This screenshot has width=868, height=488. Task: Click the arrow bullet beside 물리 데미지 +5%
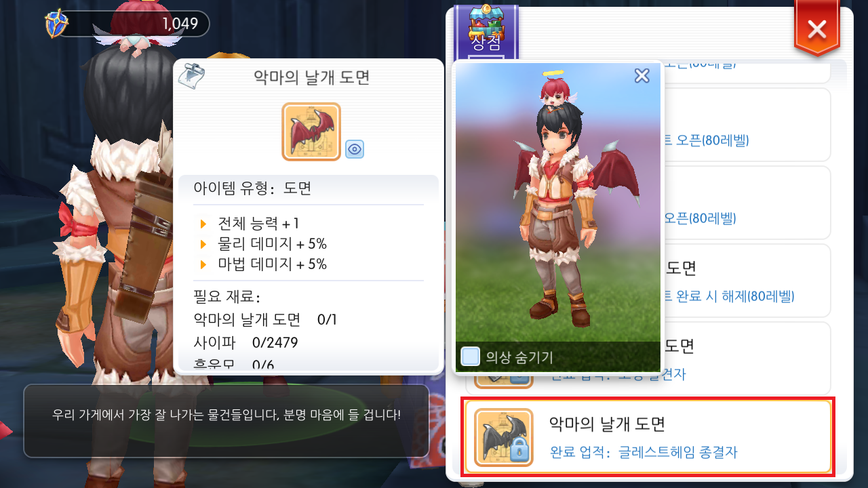coord(203,244)
